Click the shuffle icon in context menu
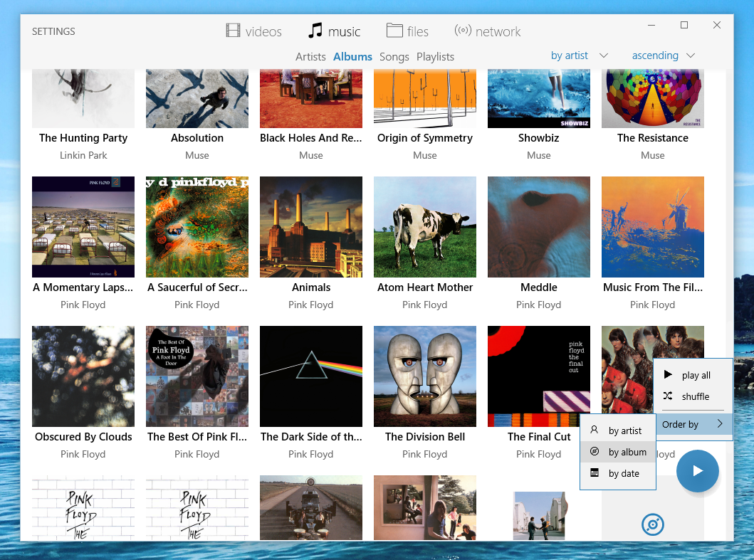The width and height of the screenshot is (754, 560). click(667, 396)
